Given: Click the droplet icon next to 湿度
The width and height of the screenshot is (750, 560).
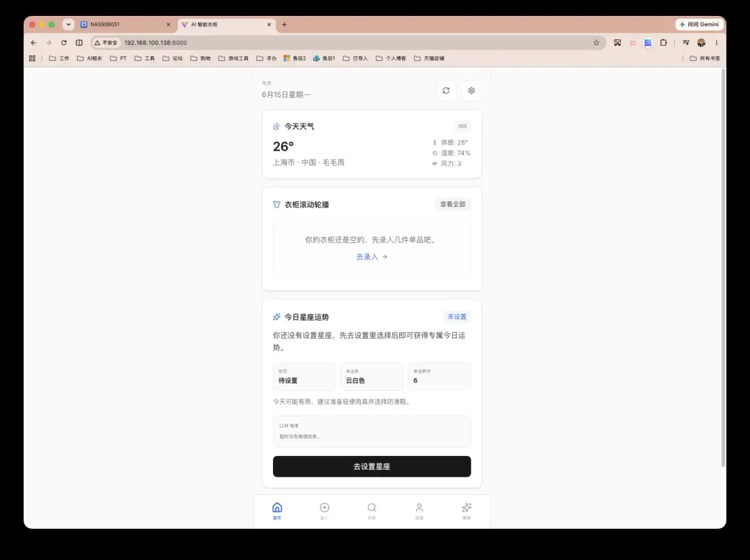Looking at the screenshot, I should 435,153.
